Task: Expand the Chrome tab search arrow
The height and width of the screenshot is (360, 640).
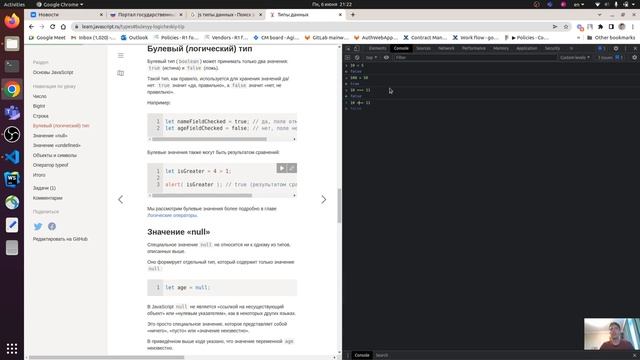Action: coord(599,15)
